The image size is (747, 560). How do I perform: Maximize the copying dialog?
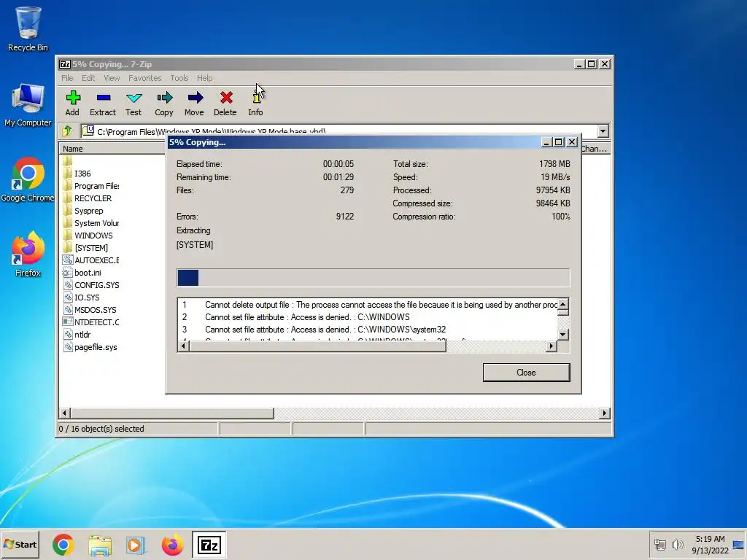coord(558,142)
